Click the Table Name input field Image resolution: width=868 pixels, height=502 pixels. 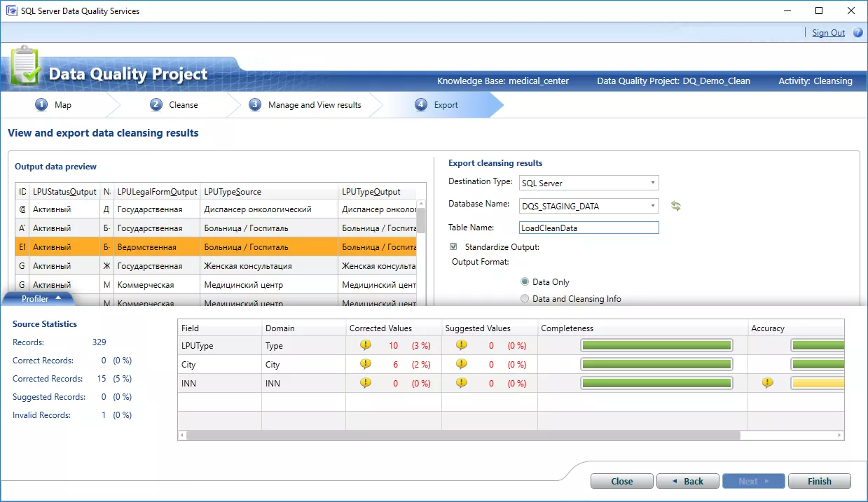pyautogui.click(x=589, y=228)
